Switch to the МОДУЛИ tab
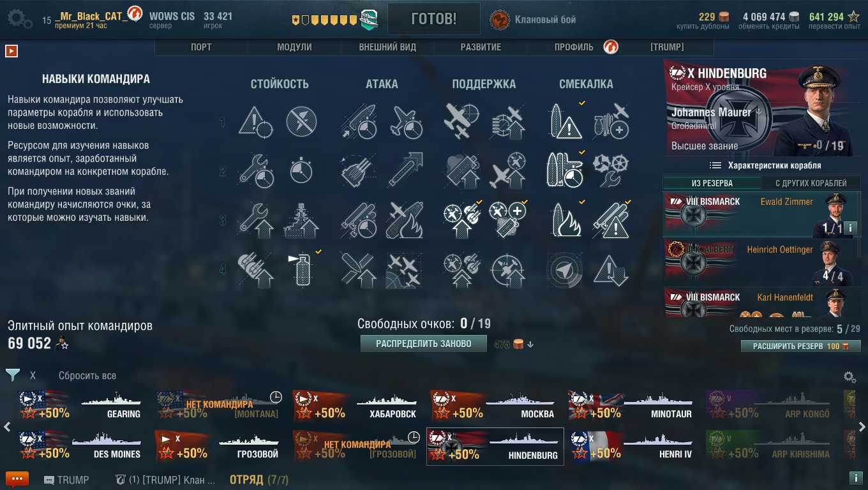This screenshot has width=868, height=490. point(294,47)
